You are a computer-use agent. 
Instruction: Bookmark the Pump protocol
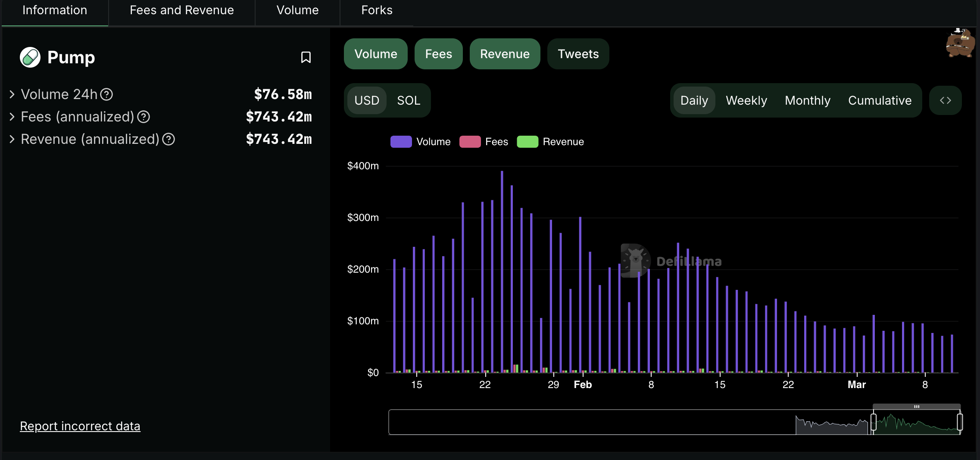point(306,57)
